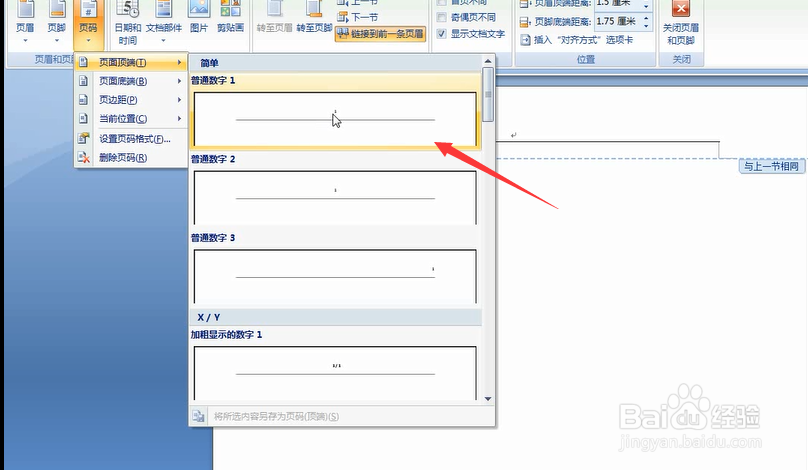The width and height of the screenshot is (808, 470).
Task: Click the 与上一节相同 tag
Action: 771,166
